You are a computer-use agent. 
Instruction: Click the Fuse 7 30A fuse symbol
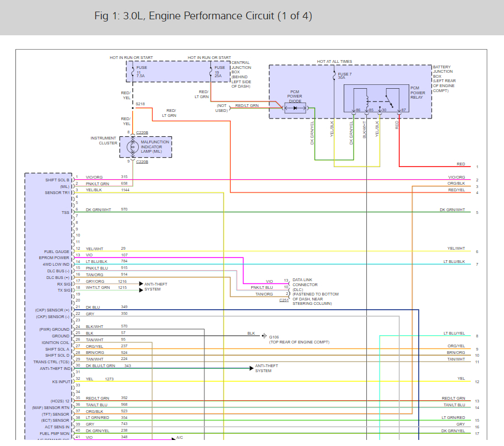tap(334, 76)
